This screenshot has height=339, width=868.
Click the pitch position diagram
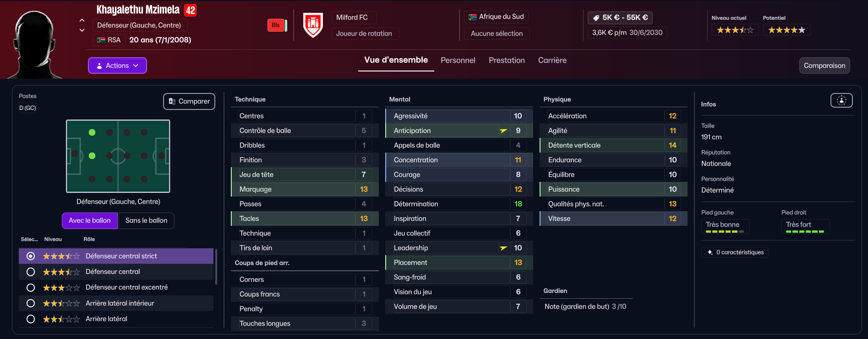(118, 156)
